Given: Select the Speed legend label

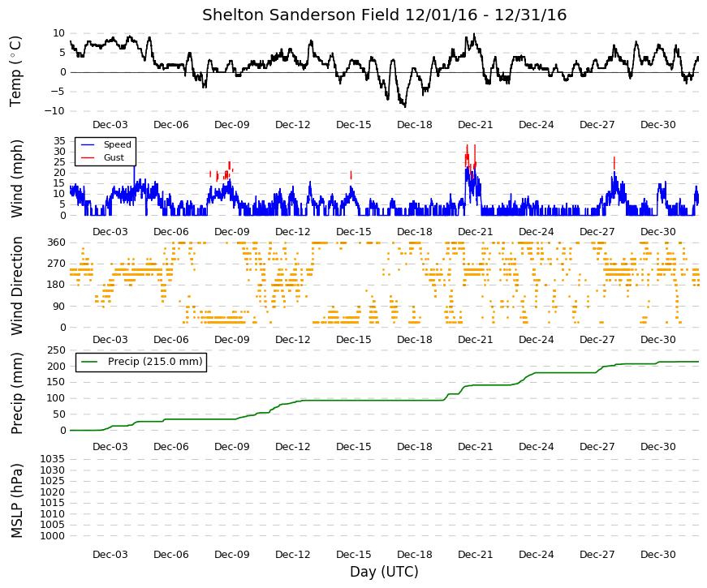Looking at the screenshot, I should pos(117,144).
